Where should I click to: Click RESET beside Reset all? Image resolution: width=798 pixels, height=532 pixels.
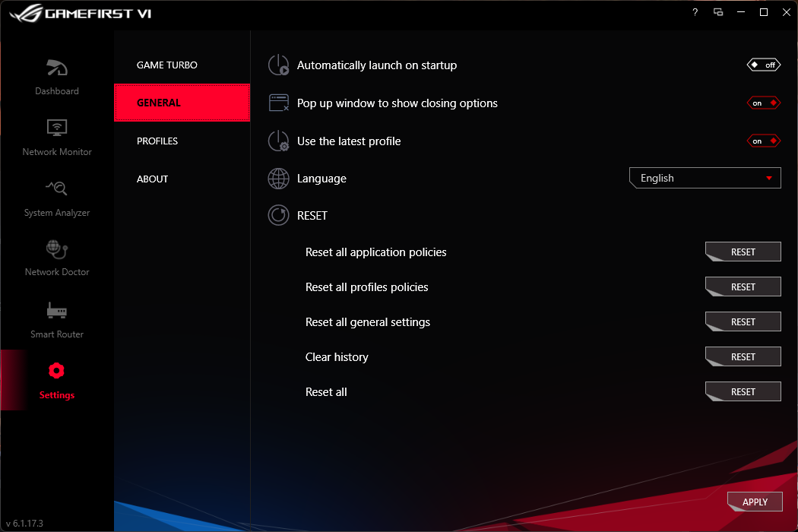743,392
